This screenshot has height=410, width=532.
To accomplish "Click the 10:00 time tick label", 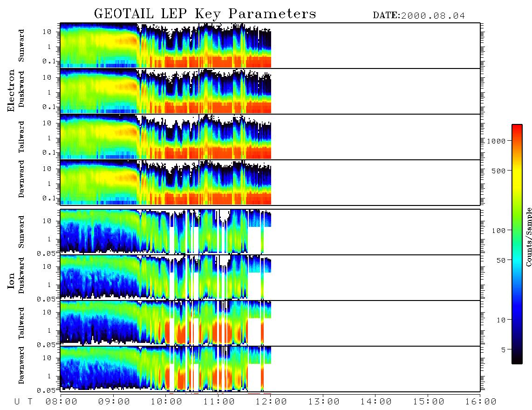I will pyautogui.click(x=166, y=402).
